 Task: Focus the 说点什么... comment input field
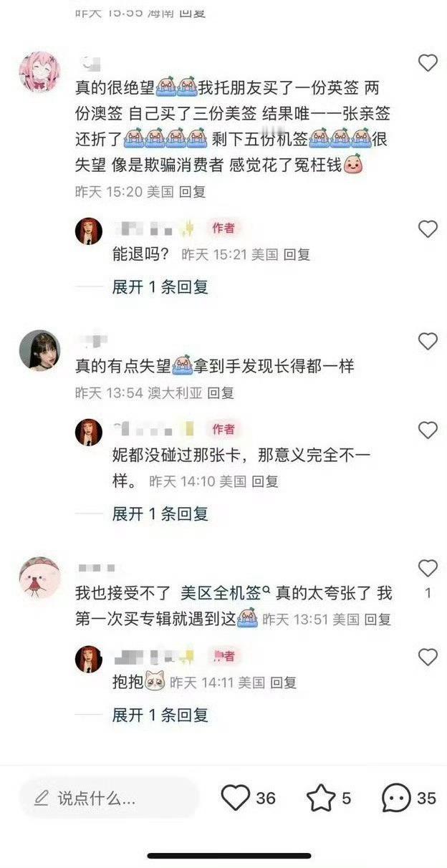[x=109, y=798]
